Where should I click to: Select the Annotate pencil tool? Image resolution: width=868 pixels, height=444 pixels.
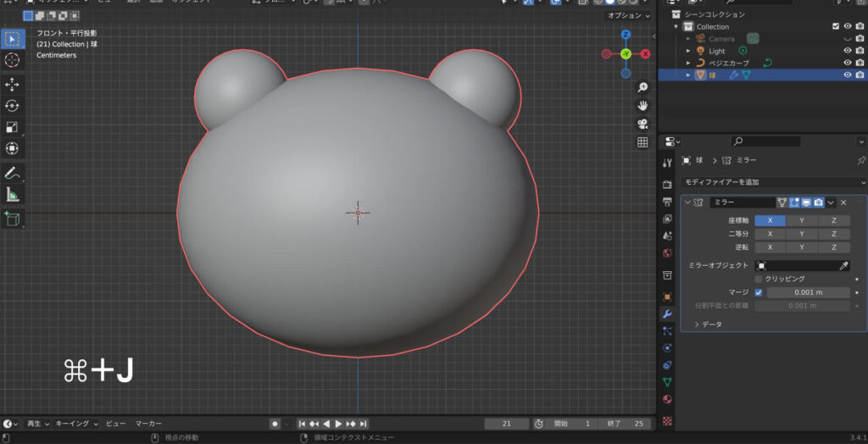13,173
